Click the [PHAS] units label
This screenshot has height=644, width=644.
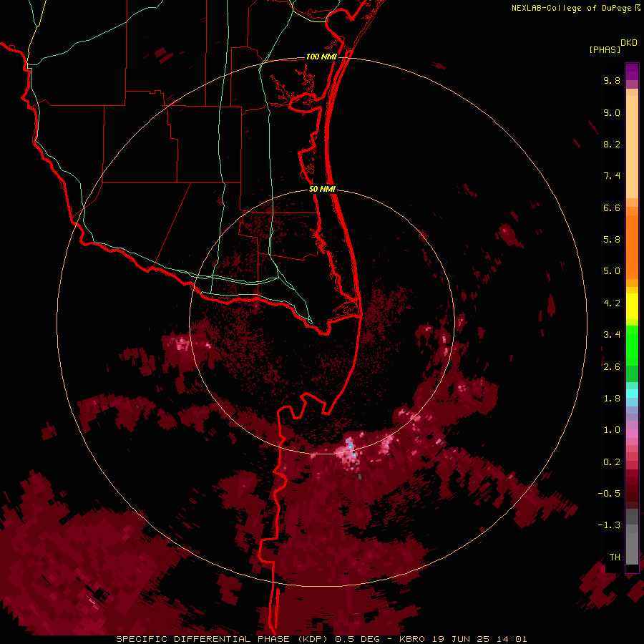tap(605, 49)
